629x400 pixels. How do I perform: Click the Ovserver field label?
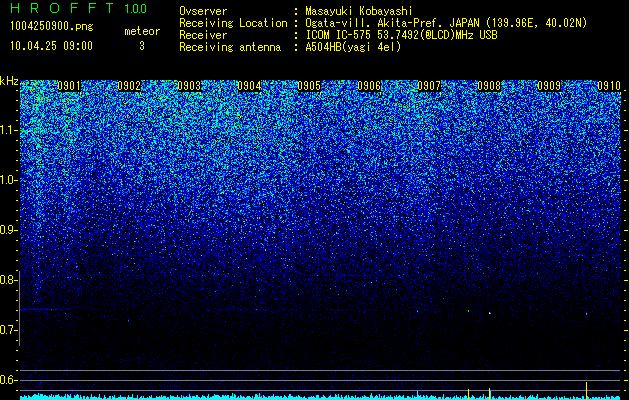(203, 11)
